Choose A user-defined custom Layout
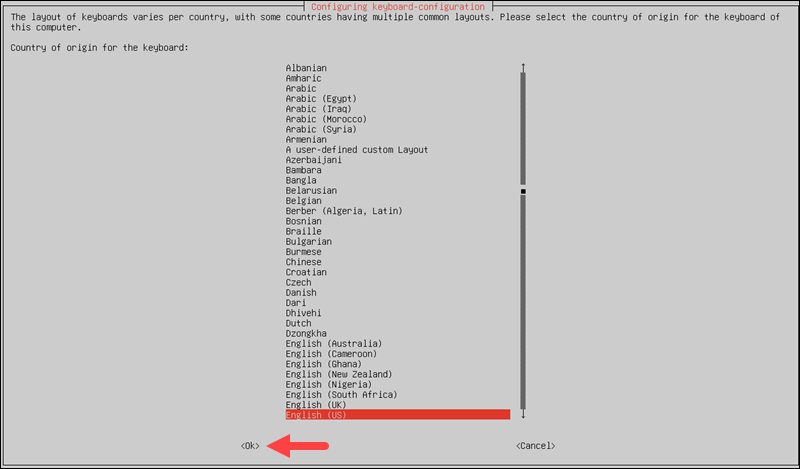This screenshot has width=800, height=469. [x=357, y=150]
